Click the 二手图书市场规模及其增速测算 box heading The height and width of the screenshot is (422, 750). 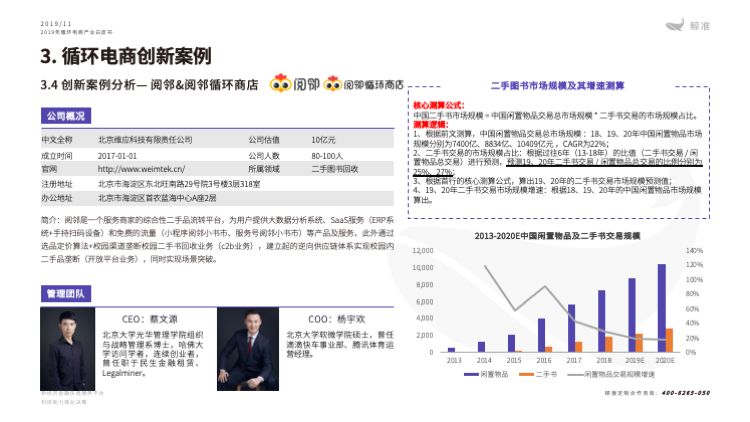(557, 86)
